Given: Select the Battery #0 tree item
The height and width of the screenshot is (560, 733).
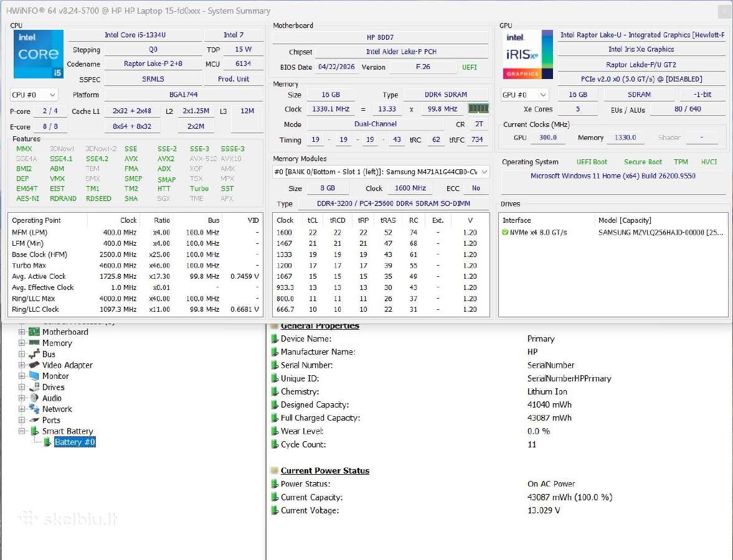Looking at the screenshot, I should coord(75,442).
